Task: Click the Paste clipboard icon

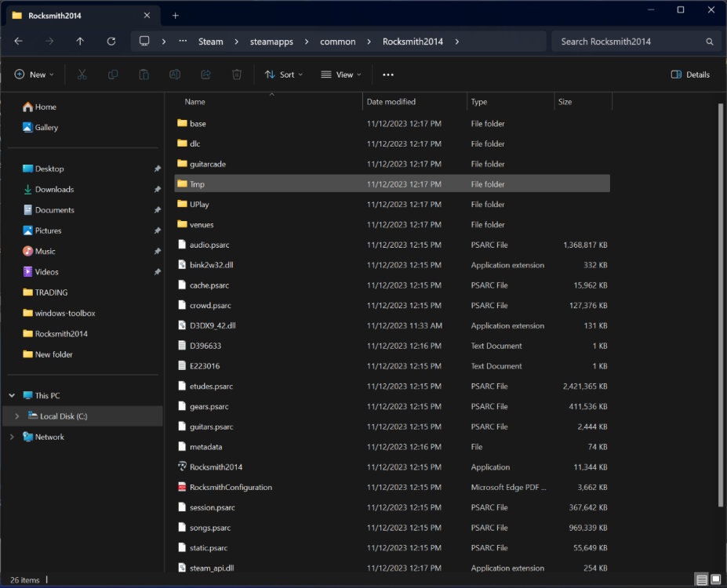Action: pyautogui.click(x=144, y=74)
